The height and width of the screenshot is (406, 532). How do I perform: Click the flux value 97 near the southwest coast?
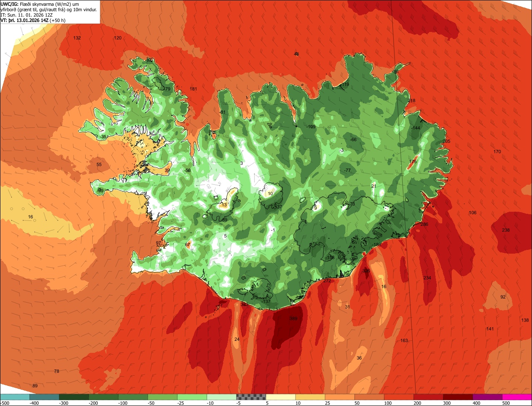158,243
